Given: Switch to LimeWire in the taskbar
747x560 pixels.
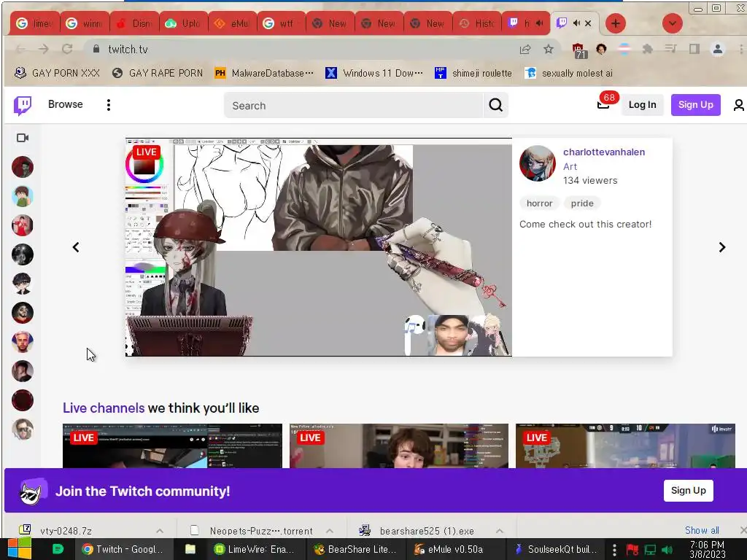Looking at the screenshot, I should tap(255, 549).
